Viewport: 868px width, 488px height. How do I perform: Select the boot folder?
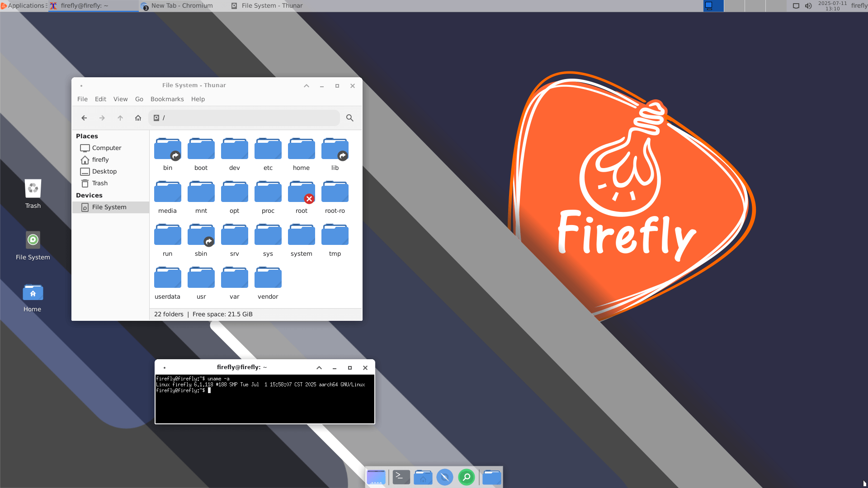click(x=201, y=154)
